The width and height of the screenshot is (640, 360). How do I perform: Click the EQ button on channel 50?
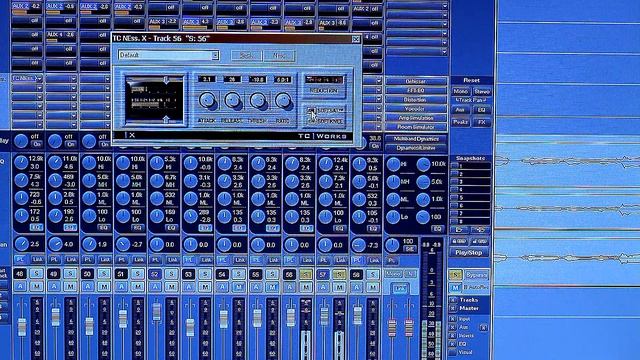point(104,228)
